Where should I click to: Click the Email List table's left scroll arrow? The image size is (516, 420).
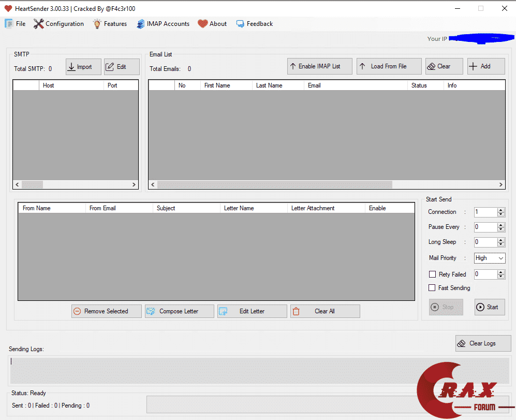click(153, 184)
